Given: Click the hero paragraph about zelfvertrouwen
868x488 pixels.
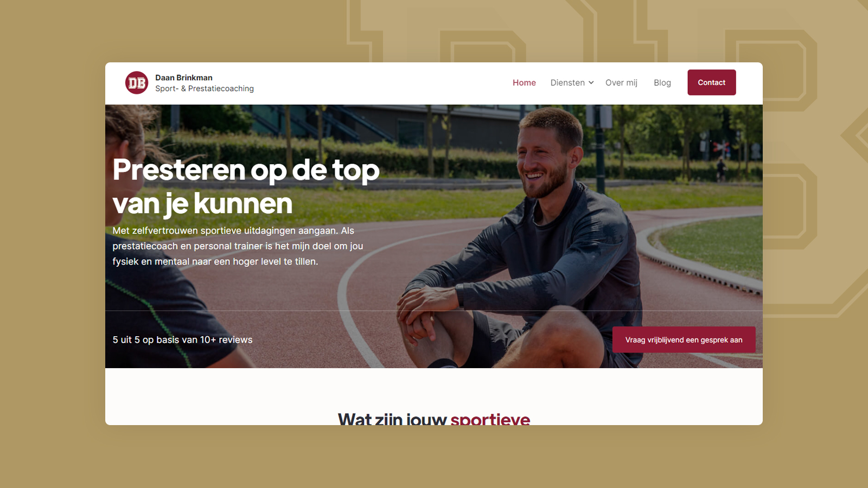Looking at the screenshot, I should (238, 246).
